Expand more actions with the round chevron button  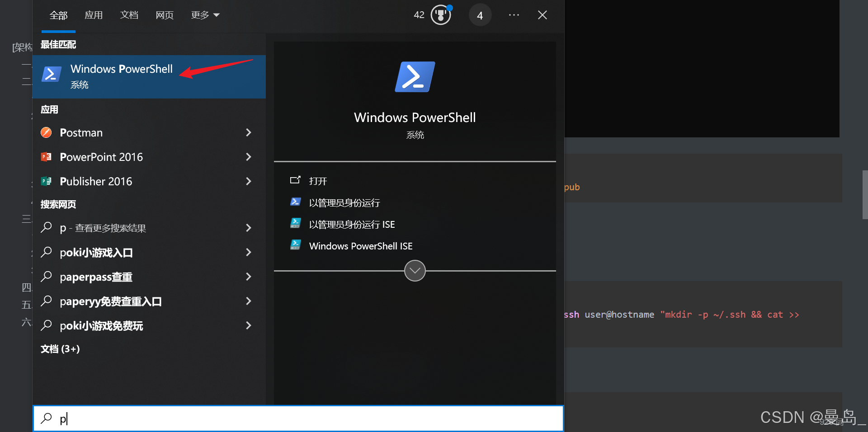415,271
